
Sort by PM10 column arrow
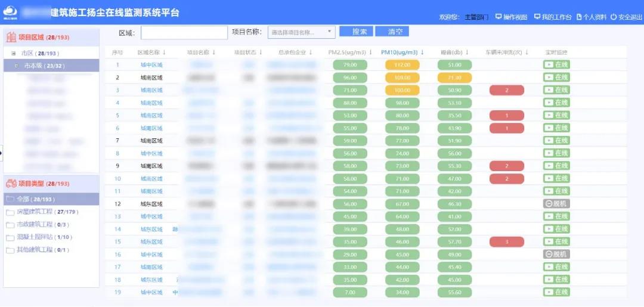point(422,52)
